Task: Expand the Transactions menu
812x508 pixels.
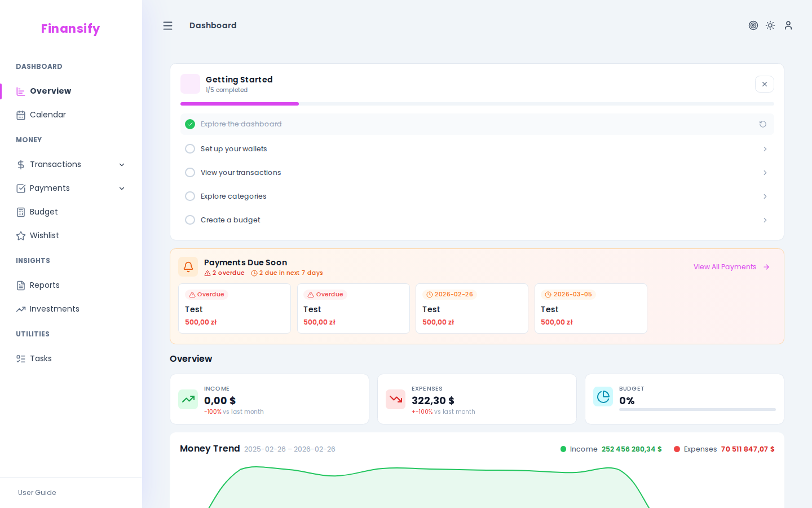Action: pyautogui.click(x=122, y=164)
